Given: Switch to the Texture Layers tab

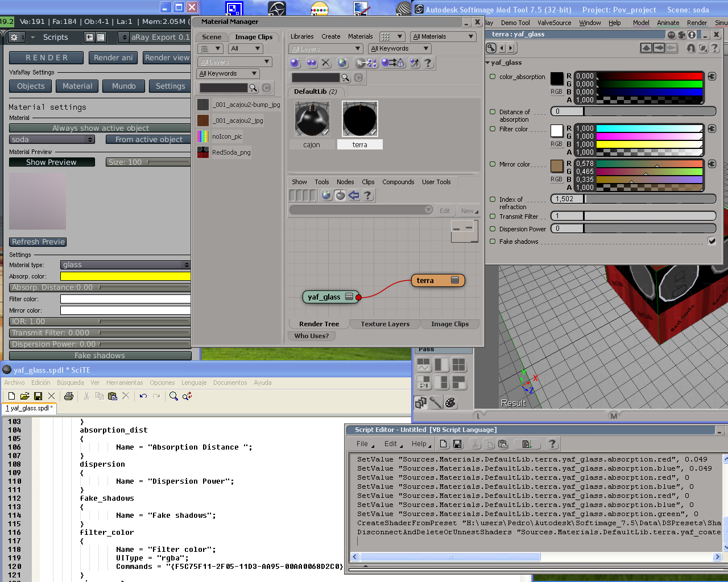Looking at the screenshot, I should (385, 324).
